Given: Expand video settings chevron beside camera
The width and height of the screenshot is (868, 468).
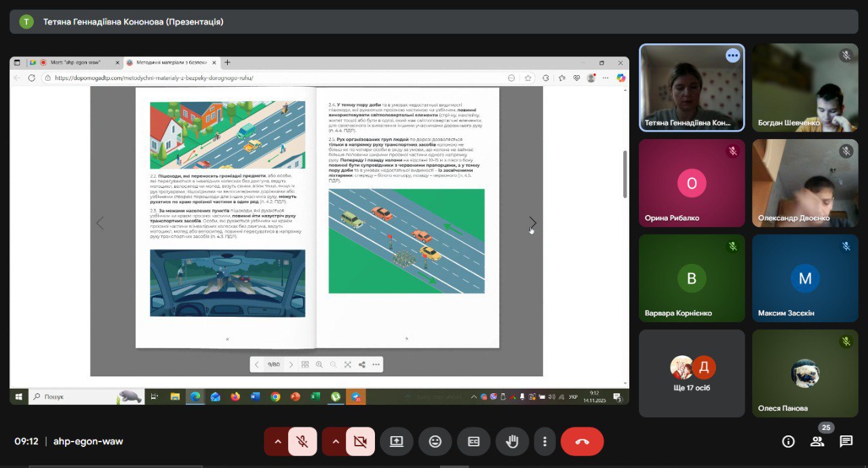Looking at the screenshot, I should click(335, 442).
